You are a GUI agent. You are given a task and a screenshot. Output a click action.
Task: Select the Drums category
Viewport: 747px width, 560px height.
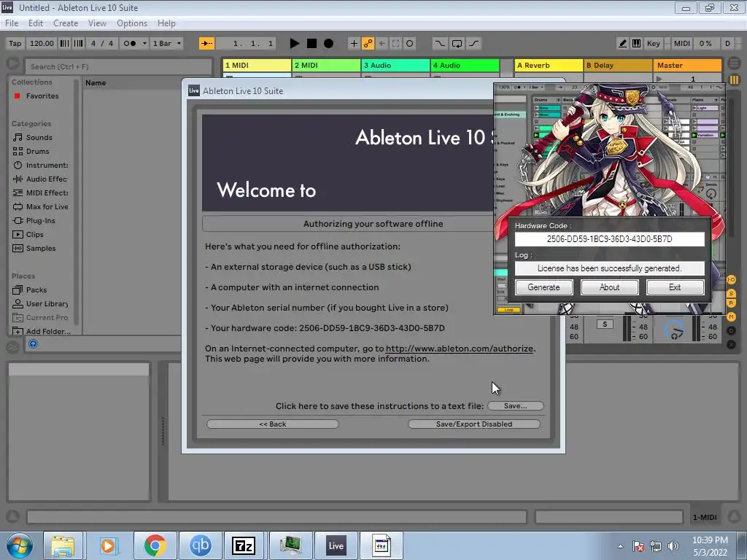[x=38, y=151]
